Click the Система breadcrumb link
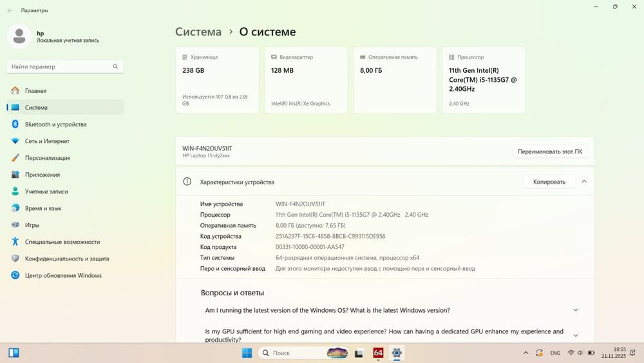Viewport: 644px width, 363px height. 198,32
